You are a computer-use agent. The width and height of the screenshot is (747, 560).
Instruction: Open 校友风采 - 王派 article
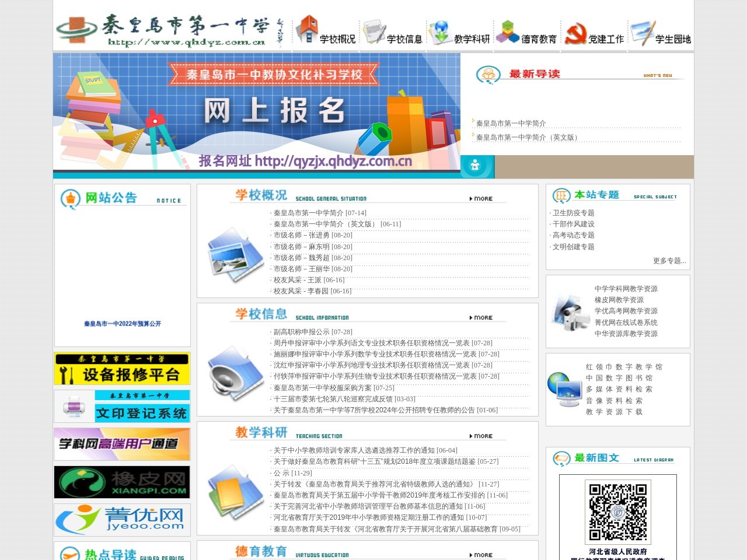(x=298, y=280)
